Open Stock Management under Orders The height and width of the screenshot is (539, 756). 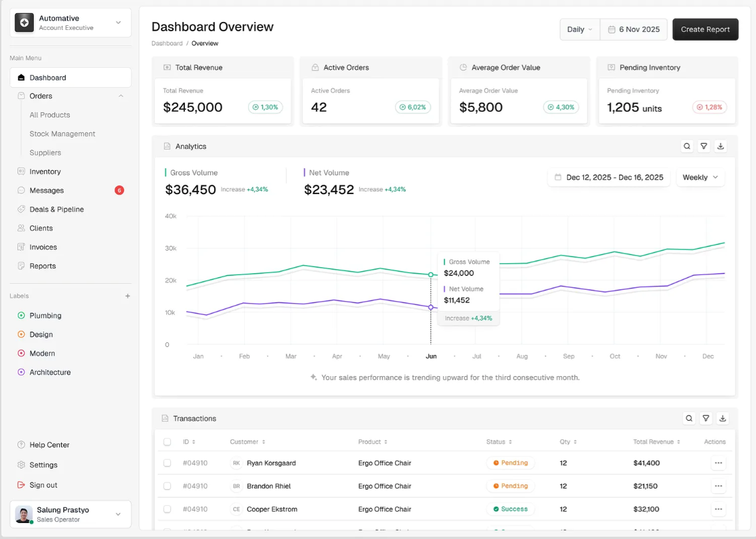coord(63,134)
